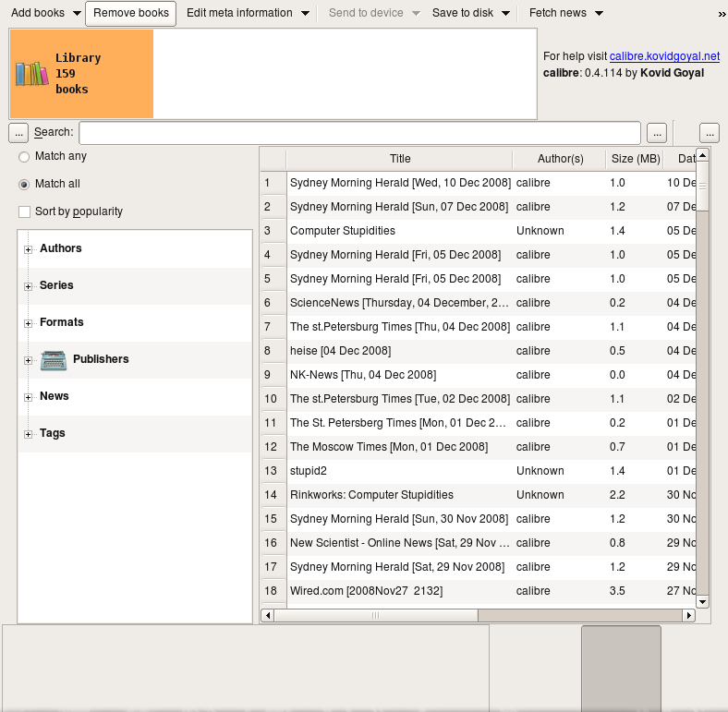
Task: Expand the Publishers tree node
Action: (x=29, y=361)
